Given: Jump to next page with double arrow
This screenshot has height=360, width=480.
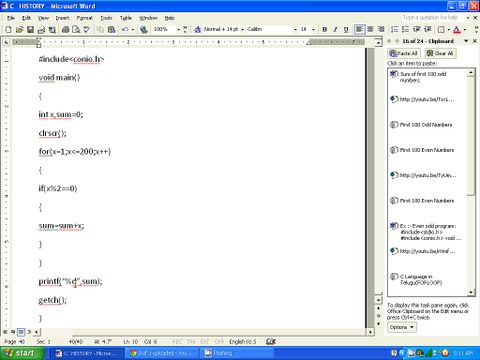Looking at the screenshot, I should (x=378, y=323).
